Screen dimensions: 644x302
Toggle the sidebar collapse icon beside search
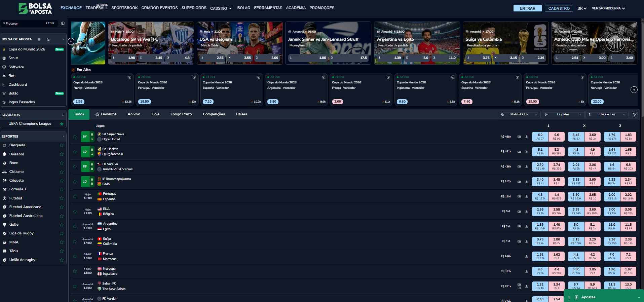pyautogui.click(x=63, y=23)
